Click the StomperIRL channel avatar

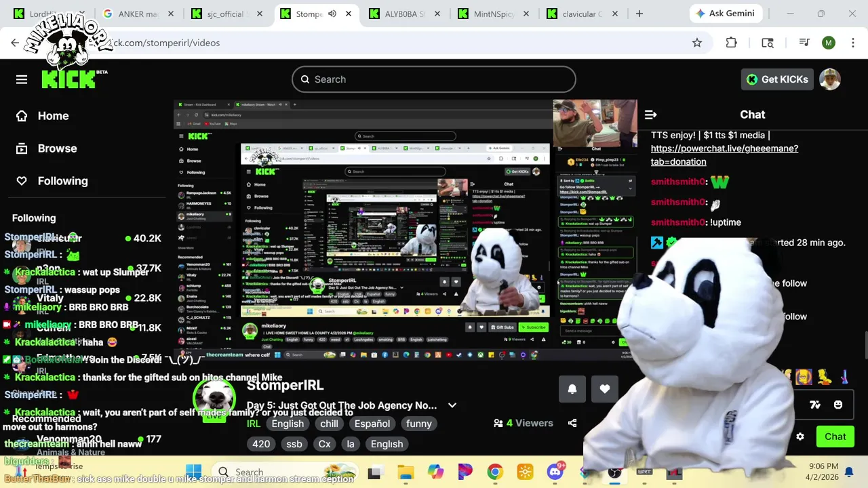click(x=215, y=399)
